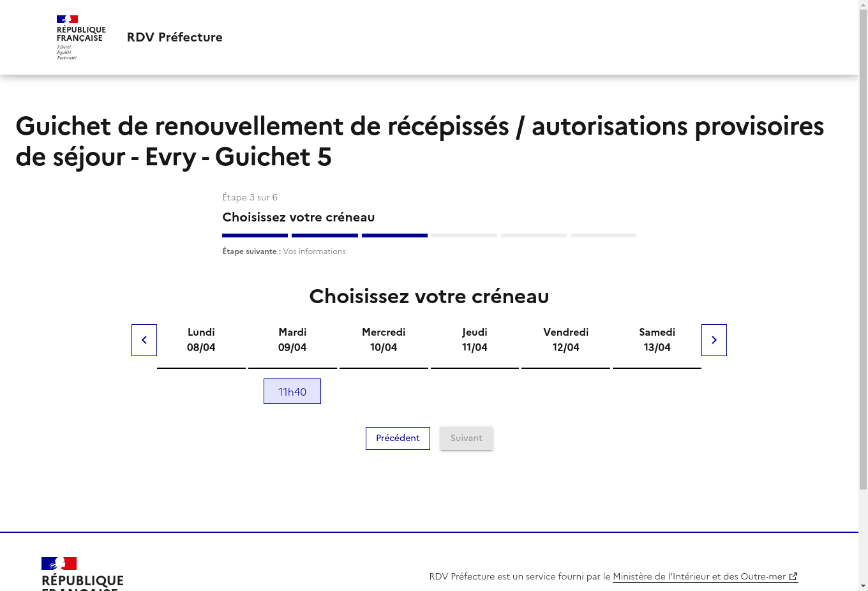The height and width of the screenshot is (591, 868).
Task: Select the Jeudi 11/04 day column header
Action: point(475,340)
